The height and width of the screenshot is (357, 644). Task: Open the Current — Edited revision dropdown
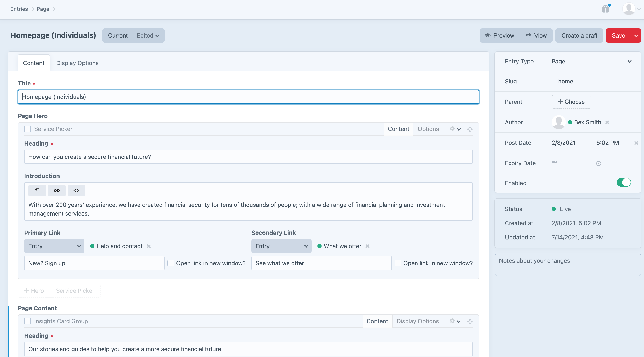(133, 35)
